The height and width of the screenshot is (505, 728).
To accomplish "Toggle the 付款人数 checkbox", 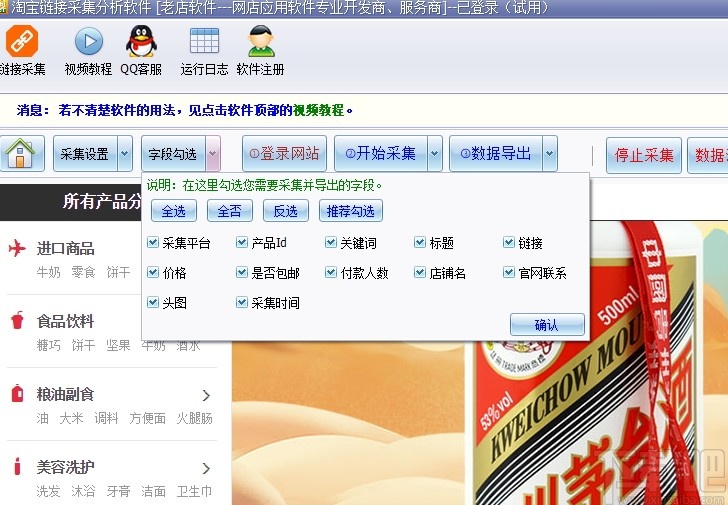I will coord(331,272).
